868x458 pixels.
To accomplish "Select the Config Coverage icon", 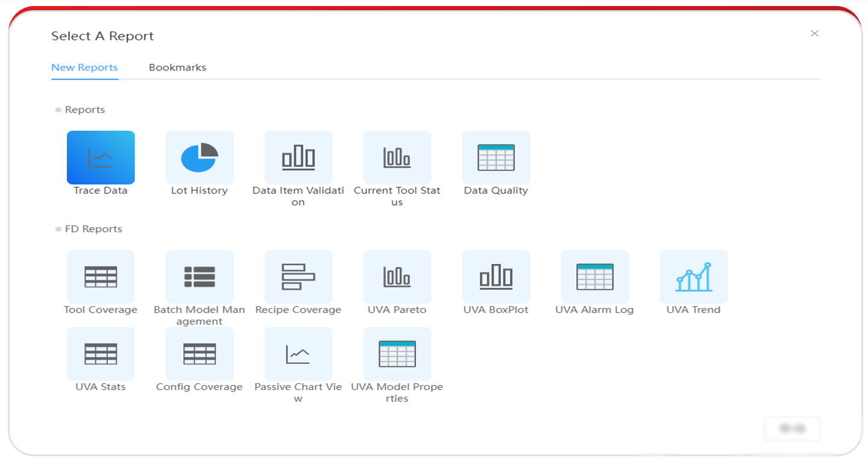I will coord(200,354).
